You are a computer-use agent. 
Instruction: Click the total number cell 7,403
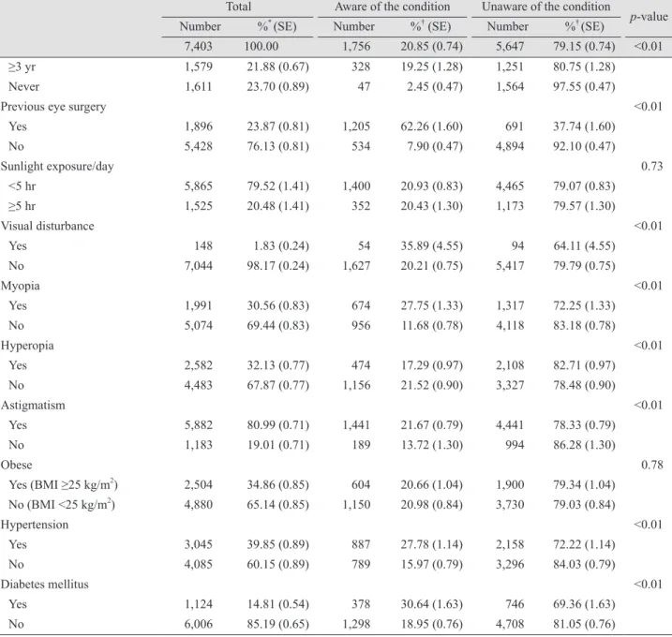[198, 46]
